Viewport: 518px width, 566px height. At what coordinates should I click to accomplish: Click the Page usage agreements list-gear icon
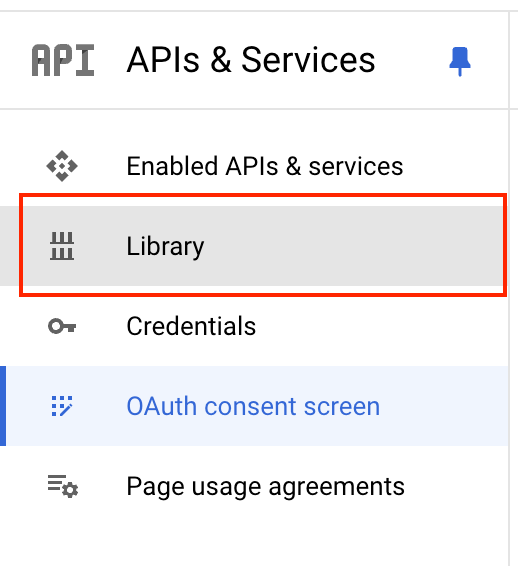click(x=63, y=487)
